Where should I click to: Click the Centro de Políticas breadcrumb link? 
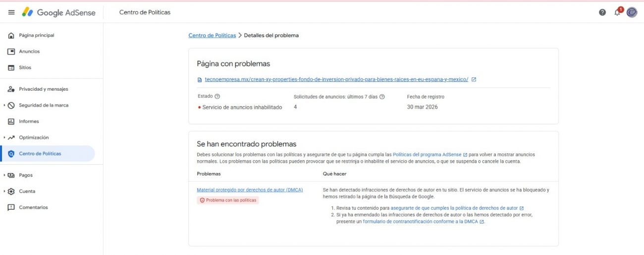point(212,35)
